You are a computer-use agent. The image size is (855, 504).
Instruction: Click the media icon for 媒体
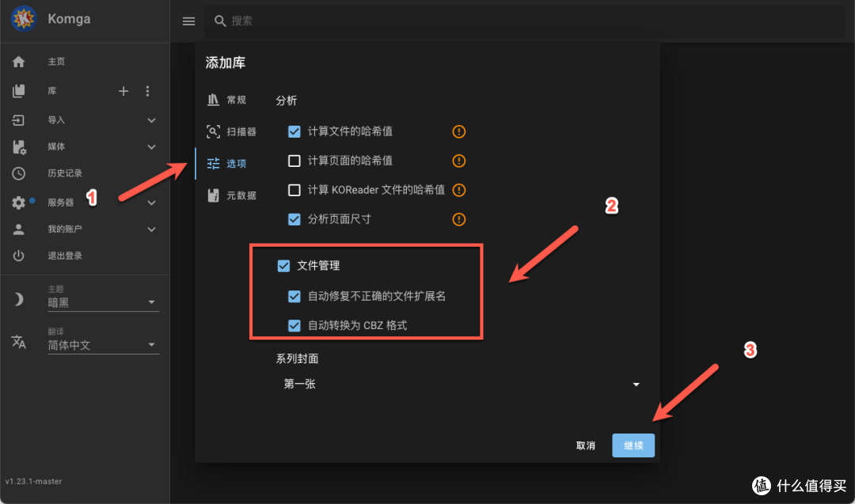19,147
